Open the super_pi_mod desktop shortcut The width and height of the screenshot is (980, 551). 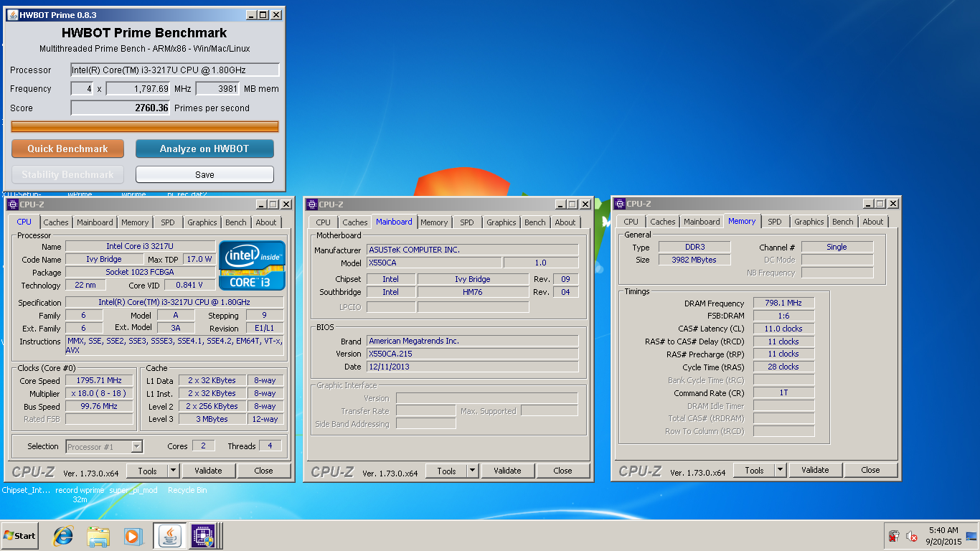click(133, 491)
